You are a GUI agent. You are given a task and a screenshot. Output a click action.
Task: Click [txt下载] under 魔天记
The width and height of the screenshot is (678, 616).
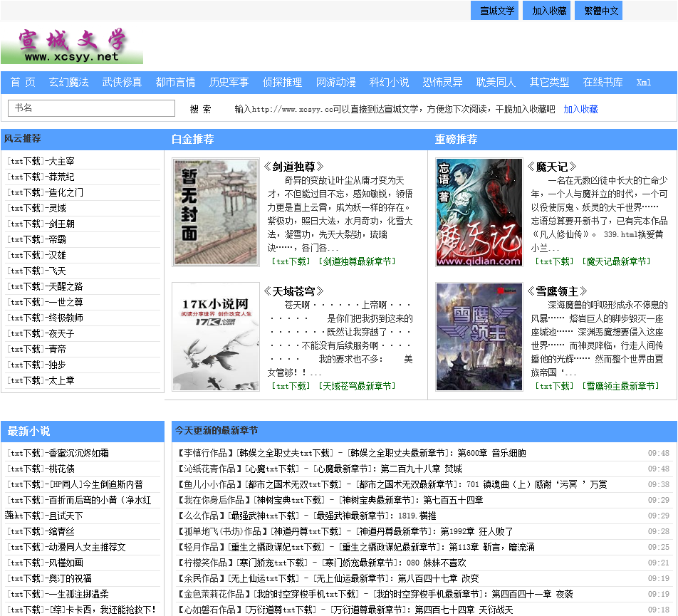554,261
